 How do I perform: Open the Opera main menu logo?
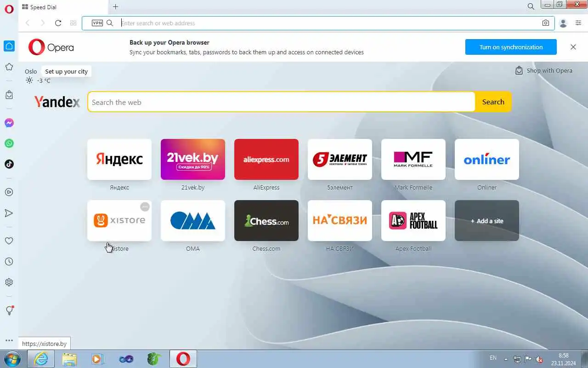9,9
